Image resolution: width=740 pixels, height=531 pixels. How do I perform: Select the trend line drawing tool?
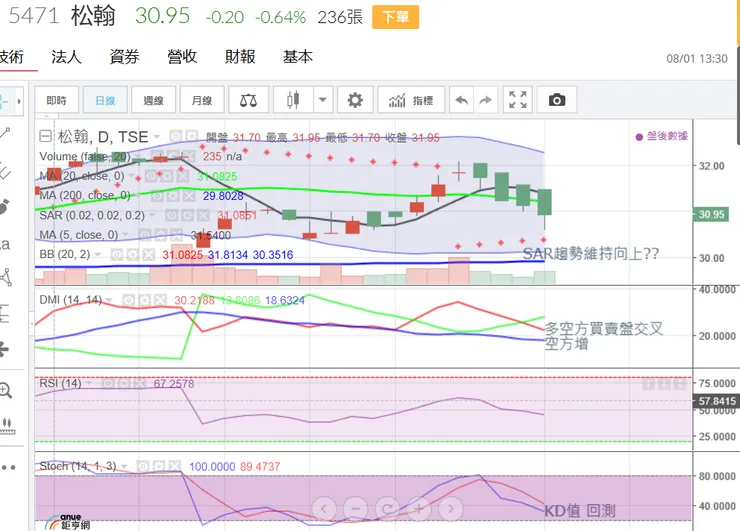5,134
